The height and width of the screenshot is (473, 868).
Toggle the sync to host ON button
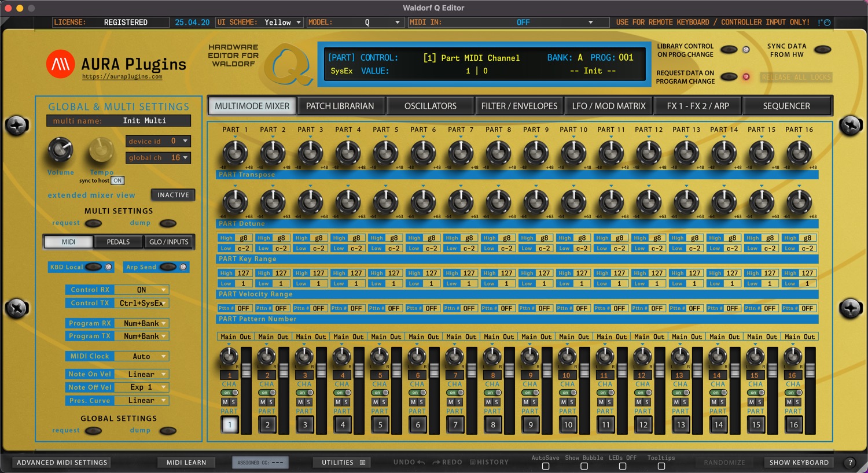(117, 180)
